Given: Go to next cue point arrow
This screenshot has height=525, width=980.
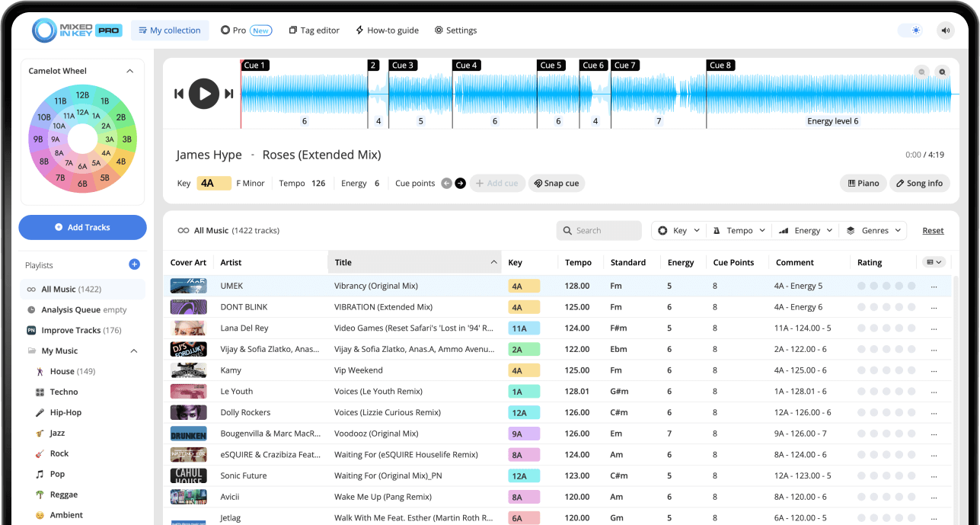Looking at the screenshot, I should pyautogui.click(x=460, y=183).
